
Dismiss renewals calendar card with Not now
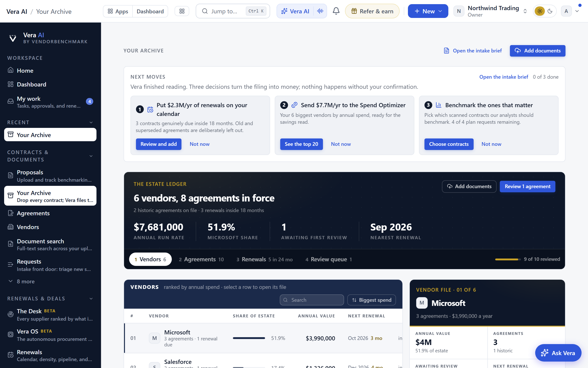(199, 144)
